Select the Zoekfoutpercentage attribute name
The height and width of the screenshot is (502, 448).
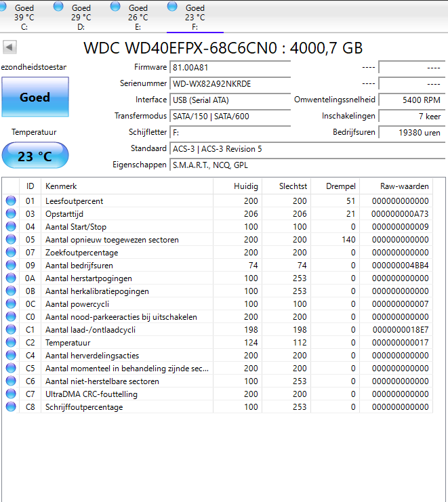point(81,253)
